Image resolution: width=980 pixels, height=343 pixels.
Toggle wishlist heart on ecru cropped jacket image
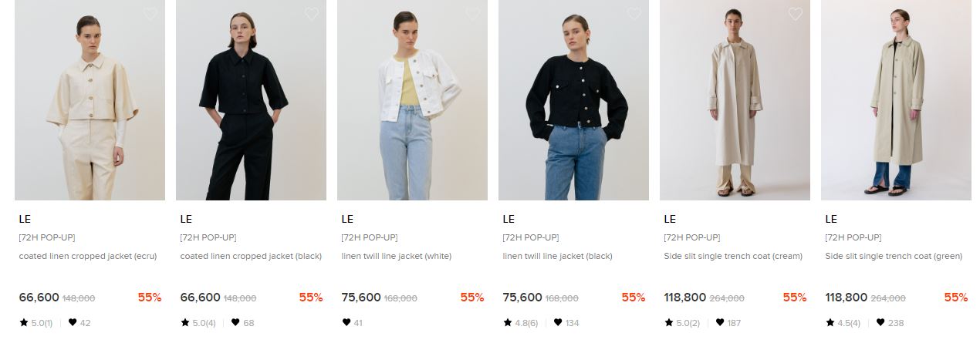coord(150,14)
